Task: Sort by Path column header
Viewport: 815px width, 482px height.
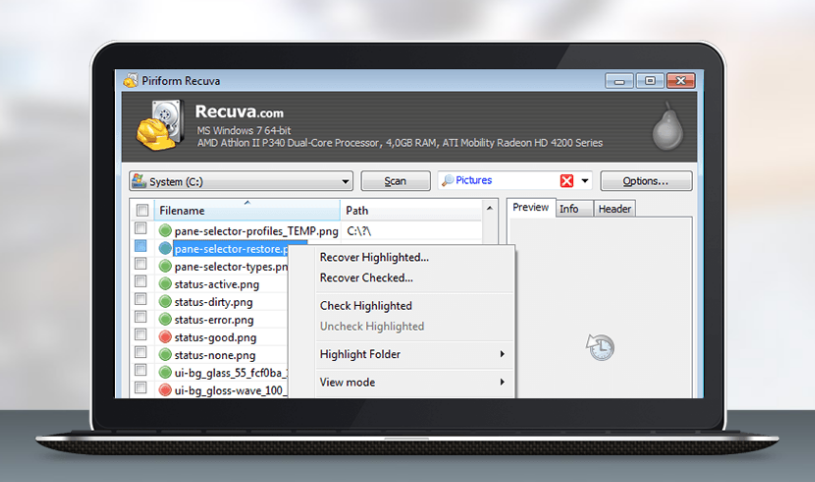Action: pos(412,210)
